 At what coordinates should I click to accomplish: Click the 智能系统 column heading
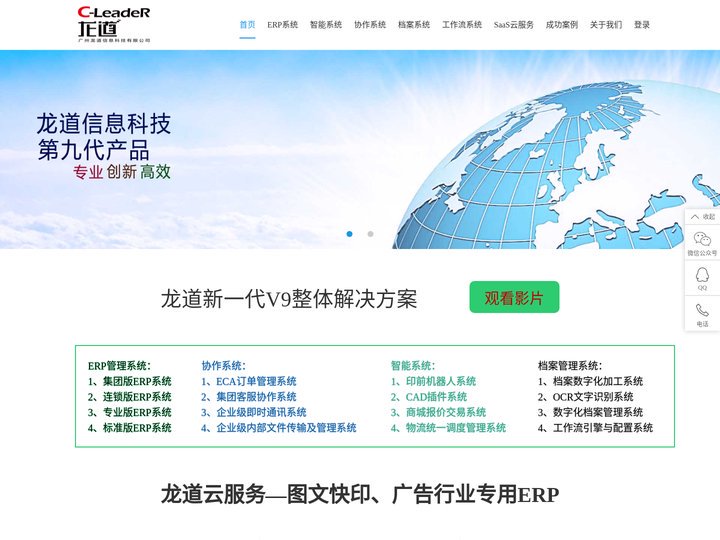[x=413, y=366]
